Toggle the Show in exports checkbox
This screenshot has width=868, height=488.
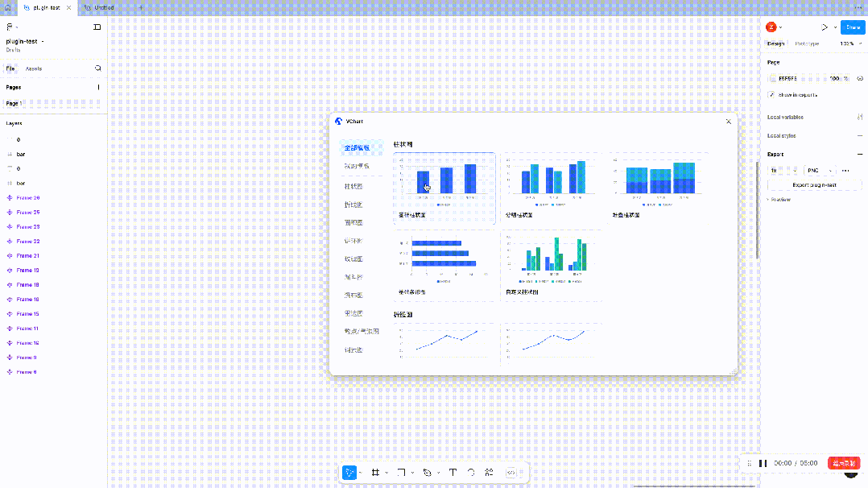(x=771, y=95)
